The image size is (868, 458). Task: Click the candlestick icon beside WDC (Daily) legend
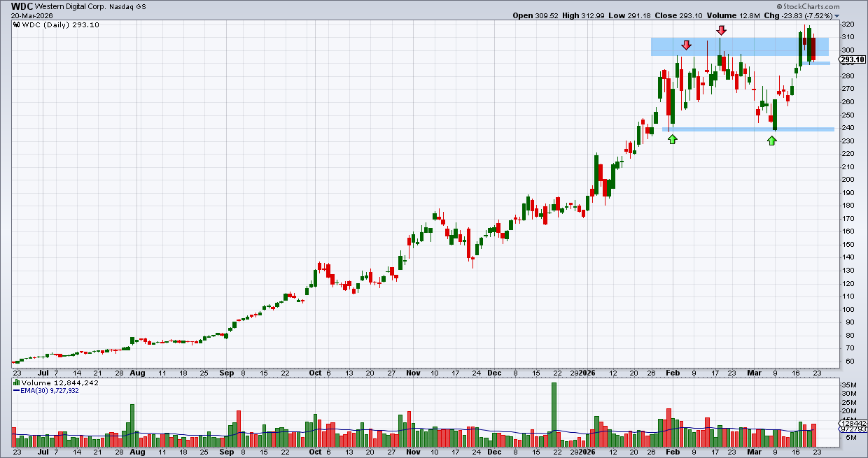pos(16,25)
